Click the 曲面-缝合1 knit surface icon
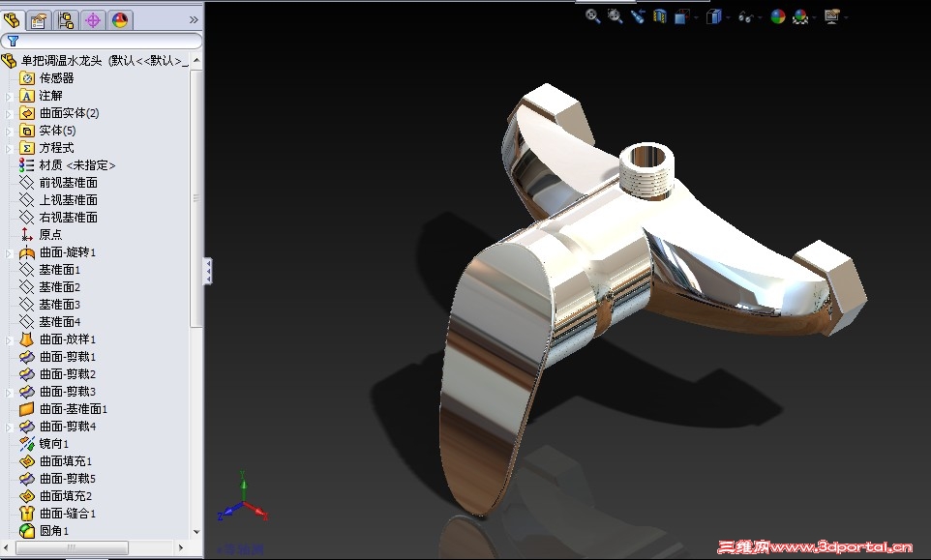Image resolution: width=931 pixels, height=560 pixels. tap(27, 514)
